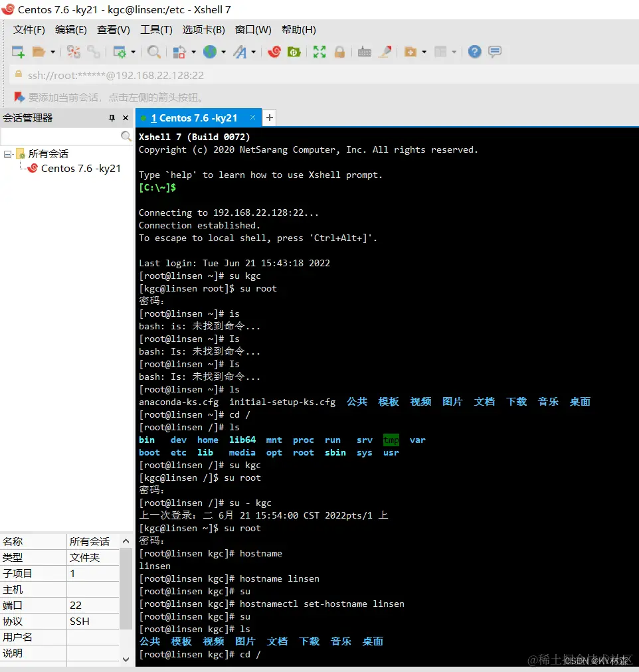Expand the layout dropdown arrow
This screenshot has width=639, height=672.
pyautogui.click(x=454, y=52)
